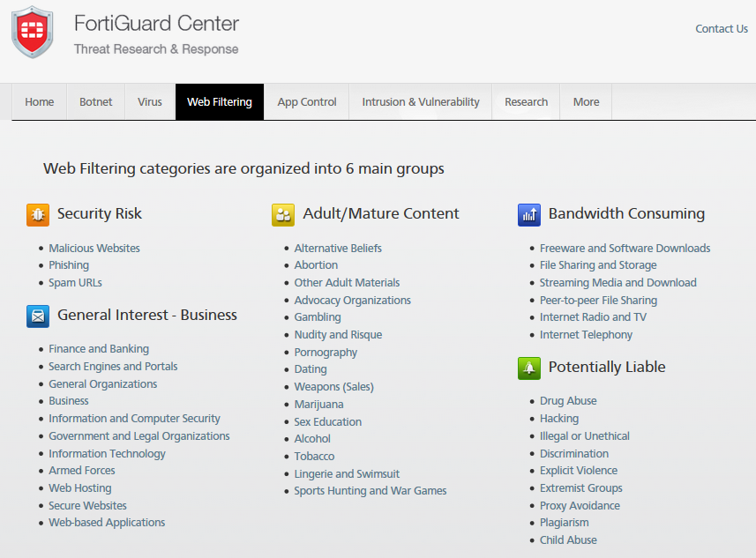Screen dimensions: 756x558
Task: Click the blue Bandwidth Consuming chart icon
Action: [x=529, y=215]
